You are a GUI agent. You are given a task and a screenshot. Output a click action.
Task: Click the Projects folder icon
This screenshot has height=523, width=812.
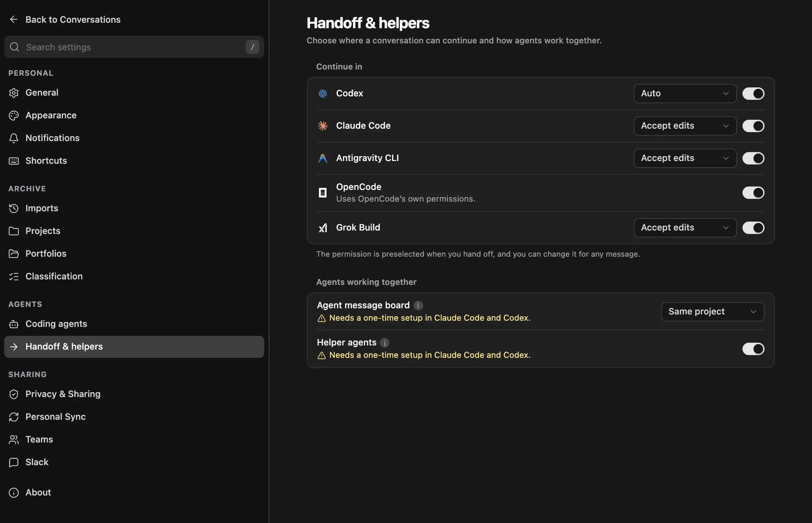click(x=13, y=231)
